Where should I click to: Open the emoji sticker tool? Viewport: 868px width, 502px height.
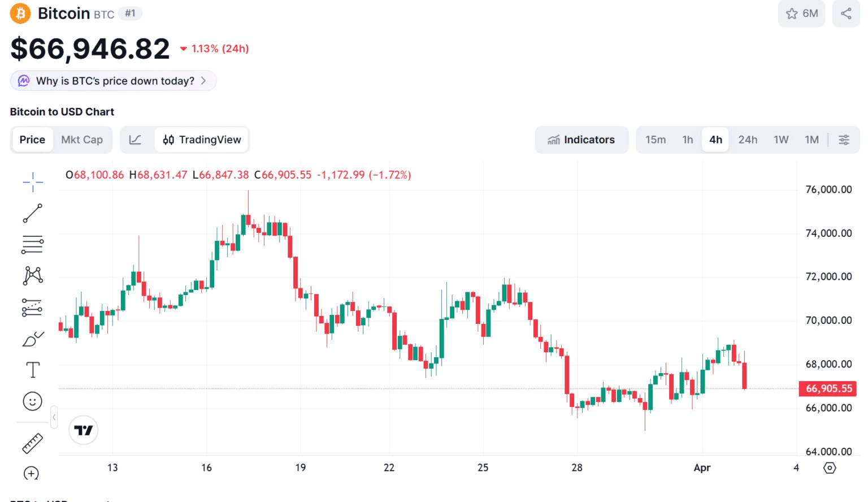click(x=33, y=401)
